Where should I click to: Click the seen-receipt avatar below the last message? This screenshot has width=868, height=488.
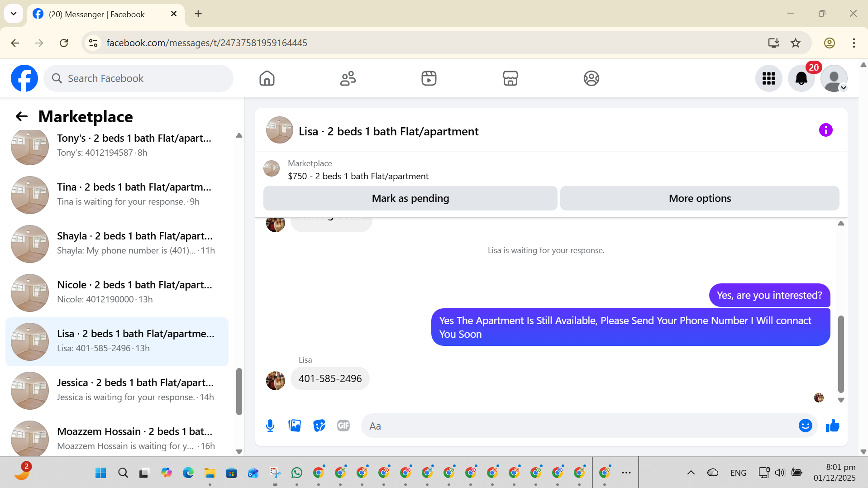pyautogui.click(x=819, y=398)
